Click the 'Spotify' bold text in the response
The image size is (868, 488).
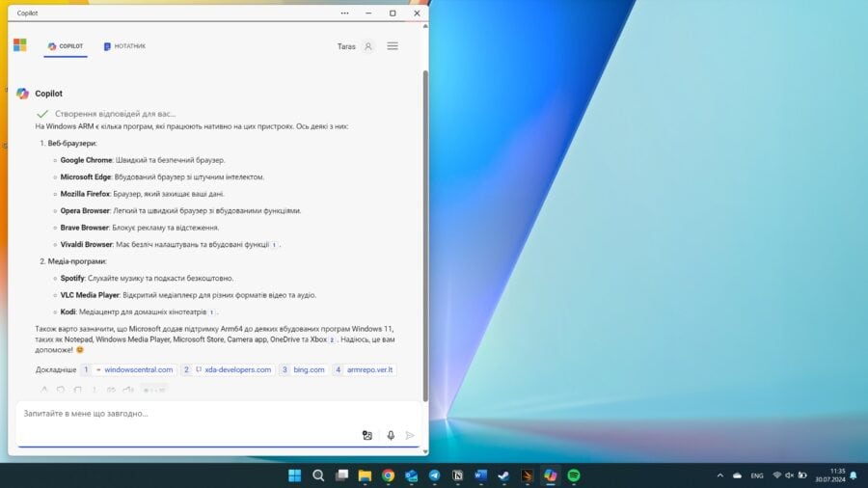[72, 279]
